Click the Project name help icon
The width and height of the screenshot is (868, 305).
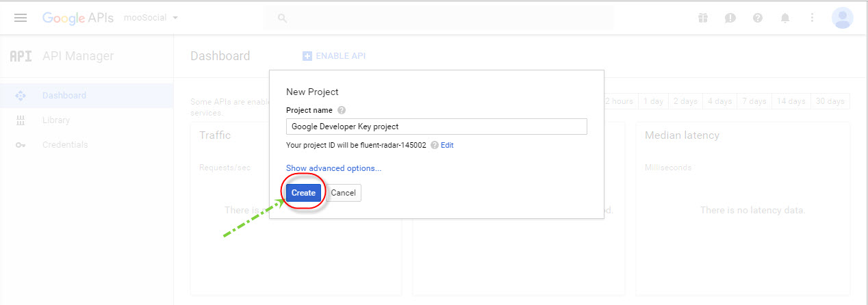click(342, 110)
